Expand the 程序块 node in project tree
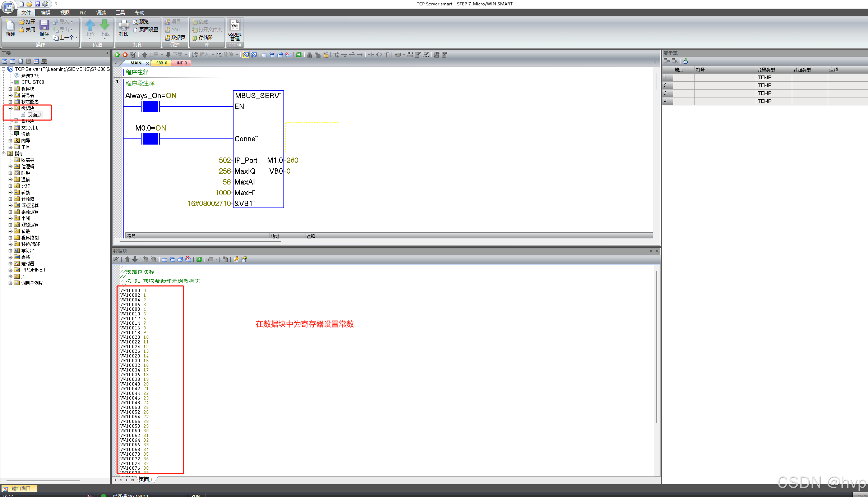This screenshot has width=868, height=497. coord(10,88)
